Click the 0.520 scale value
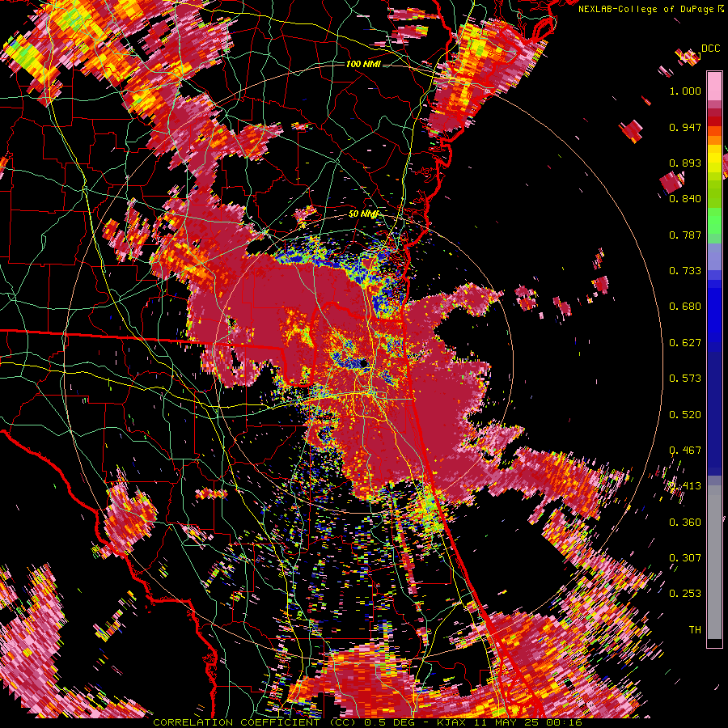The width and height of the screenshot is (728, 728). click(685, 415)
